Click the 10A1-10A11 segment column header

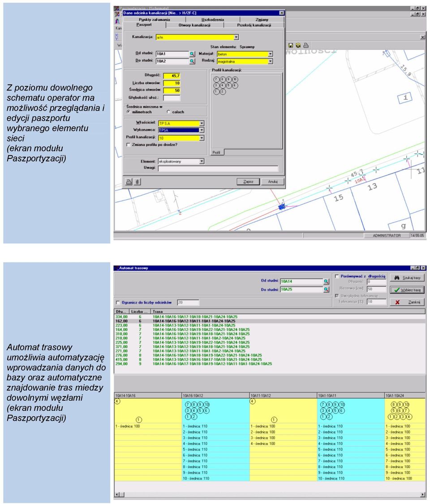pos(351,396)
